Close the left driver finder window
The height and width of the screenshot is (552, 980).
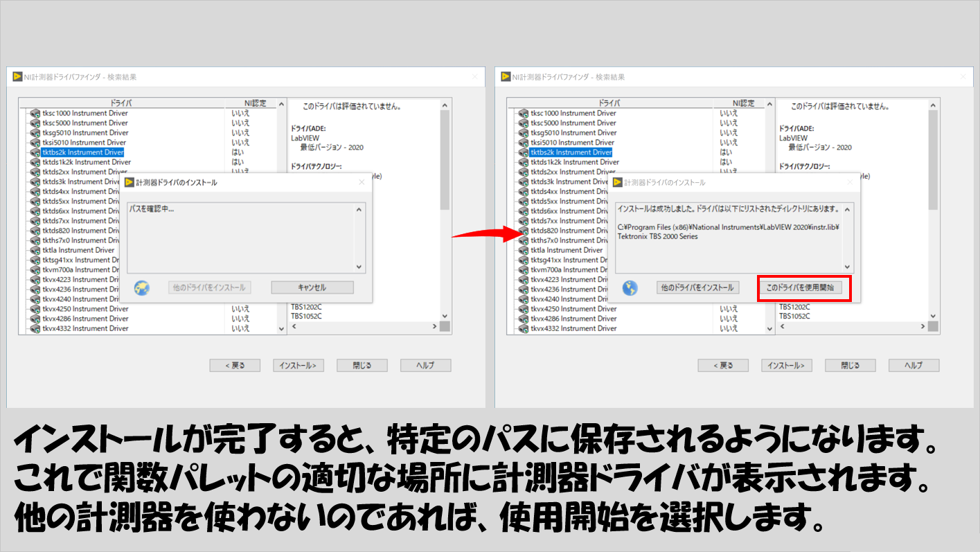coord(474,77)
